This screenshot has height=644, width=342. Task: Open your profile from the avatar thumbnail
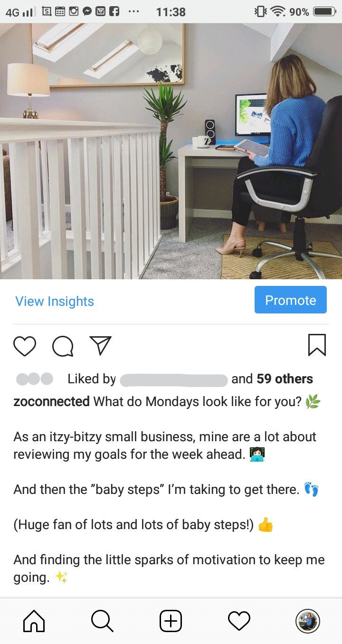tap(307, 621)
